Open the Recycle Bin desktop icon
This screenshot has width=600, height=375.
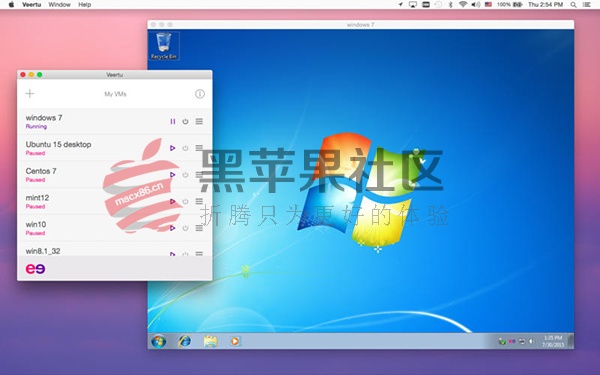[163, 46]
